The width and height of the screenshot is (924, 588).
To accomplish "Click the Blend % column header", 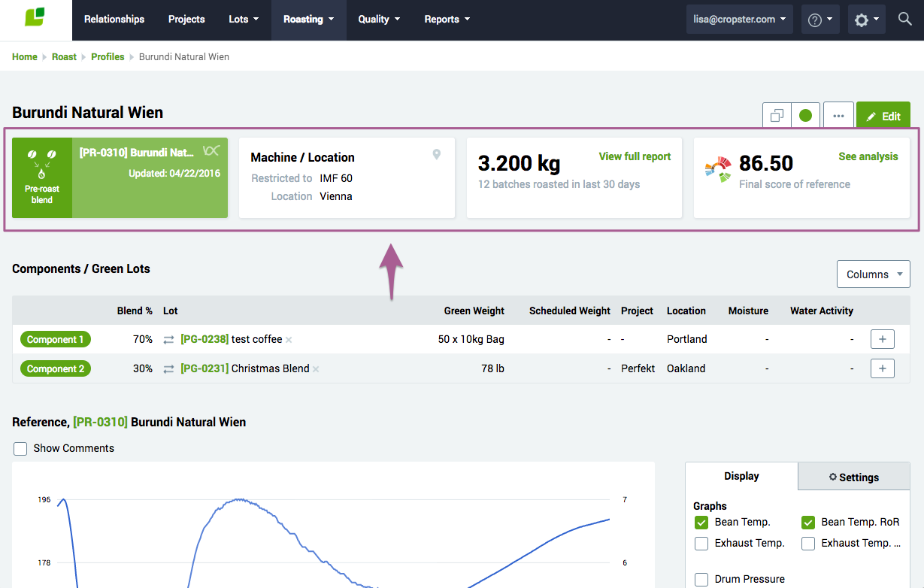I will (135, 311).
